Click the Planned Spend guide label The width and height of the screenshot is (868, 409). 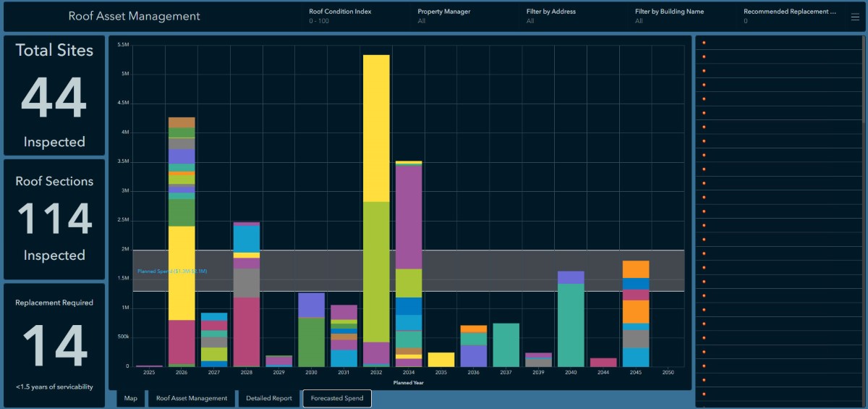pyautogui.click(x=172, y=271)
